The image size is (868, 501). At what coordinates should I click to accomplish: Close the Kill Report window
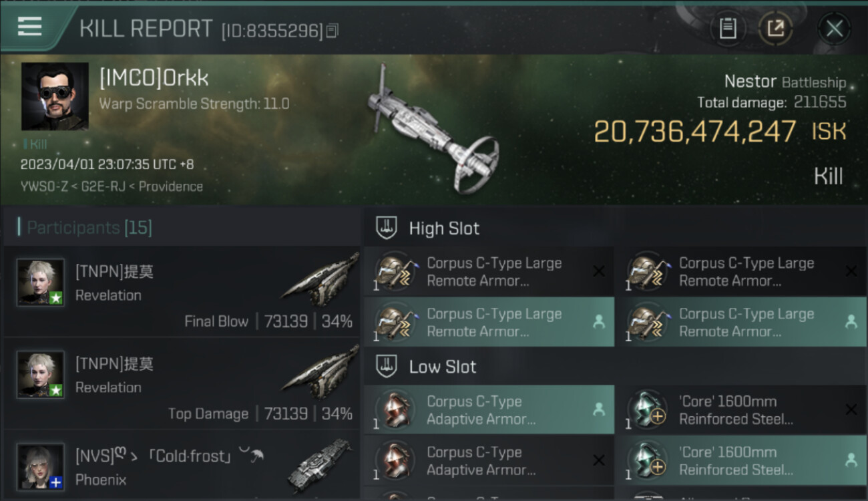pos(834,29)
